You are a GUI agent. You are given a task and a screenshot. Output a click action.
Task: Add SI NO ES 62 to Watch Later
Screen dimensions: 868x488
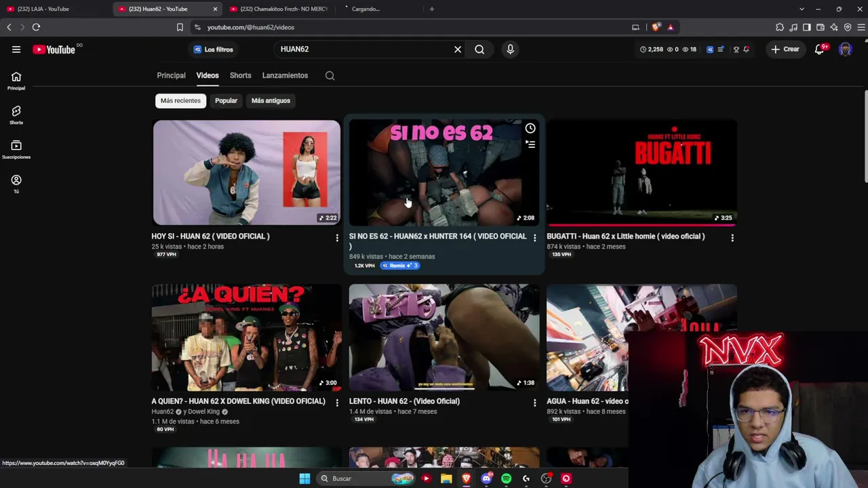[x=530, y=129]
